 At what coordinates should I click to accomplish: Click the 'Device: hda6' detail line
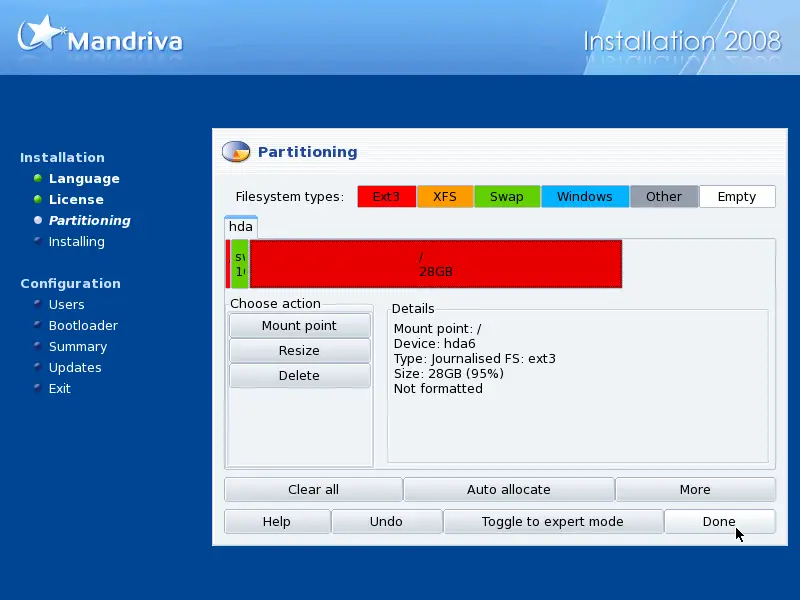pos(435,344)
